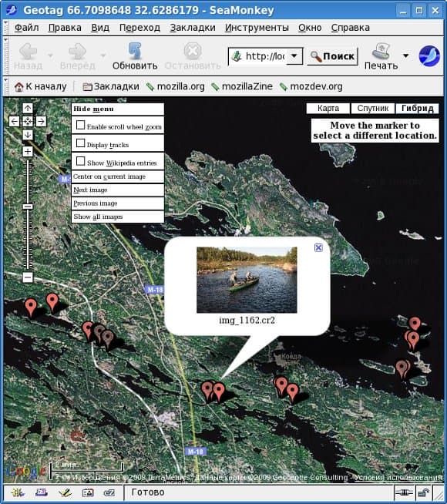The height and width of the screenshot is (504, 447).
Task: Zoom out with the minus icon
Action: coord(28,277)
